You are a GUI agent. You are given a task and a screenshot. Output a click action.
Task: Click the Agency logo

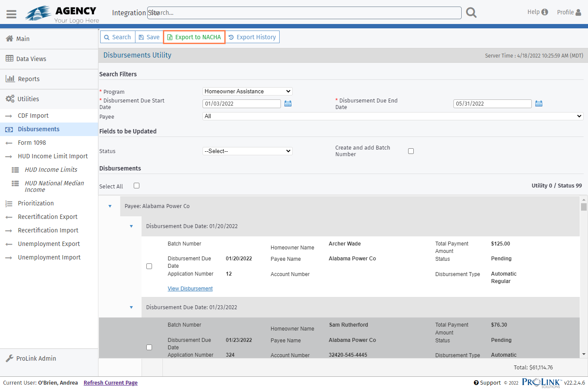pos(62,14)
